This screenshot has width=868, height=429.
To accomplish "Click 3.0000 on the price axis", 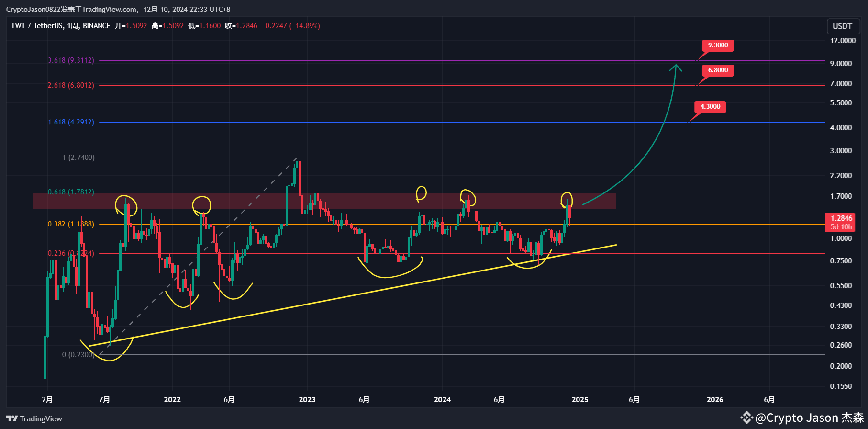I will coord(841,151).
